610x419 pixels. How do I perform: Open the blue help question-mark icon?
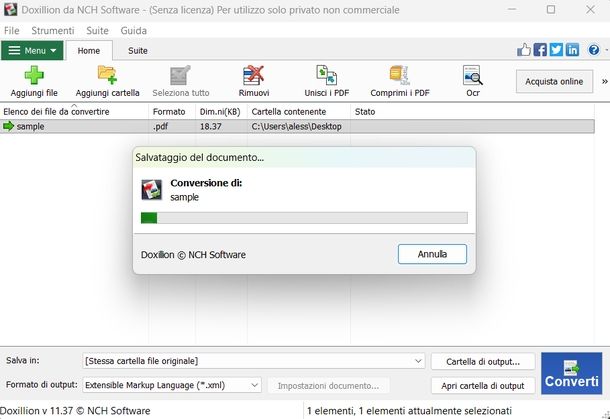pos(594,50)
